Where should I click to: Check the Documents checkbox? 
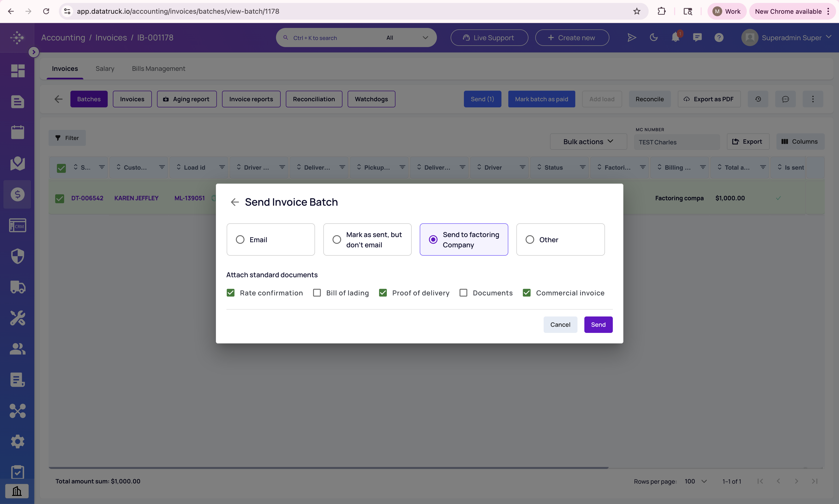[463, 293]
